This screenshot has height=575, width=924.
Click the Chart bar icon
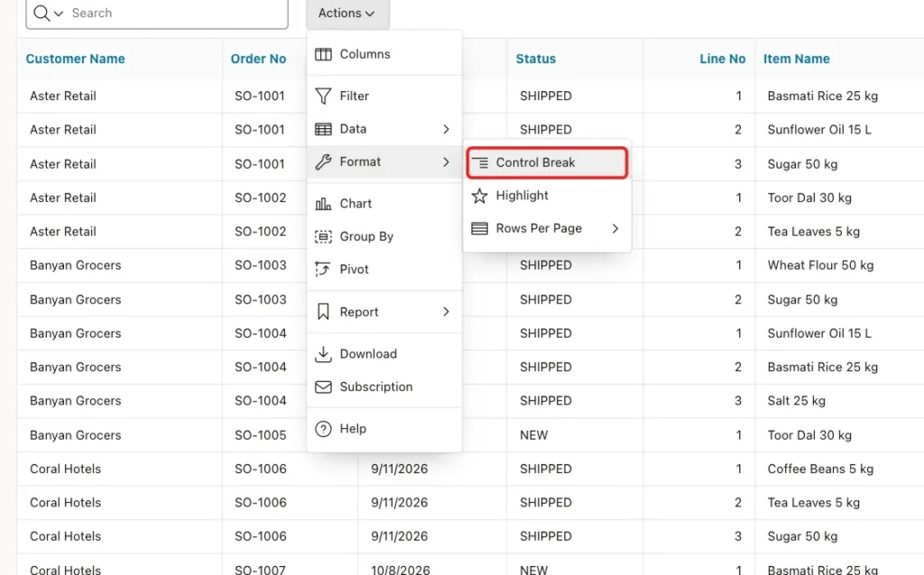point(323,204)
